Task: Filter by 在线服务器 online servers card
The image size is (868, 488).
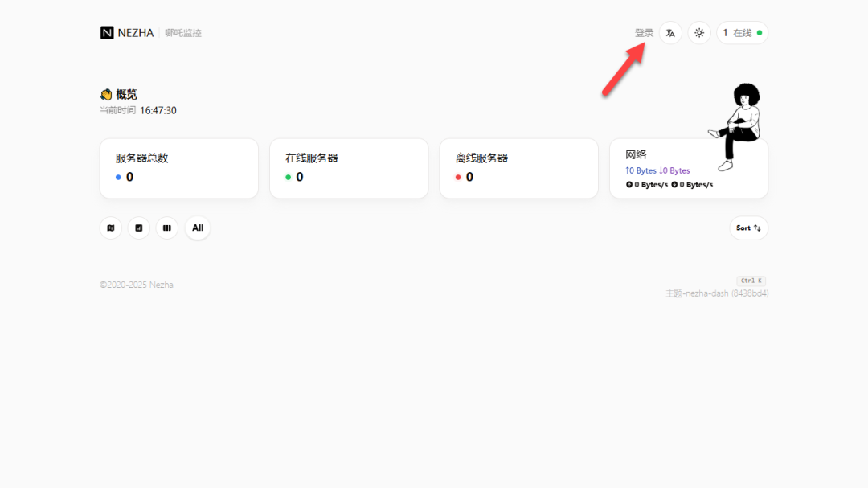Action: [x=349, y=168]
